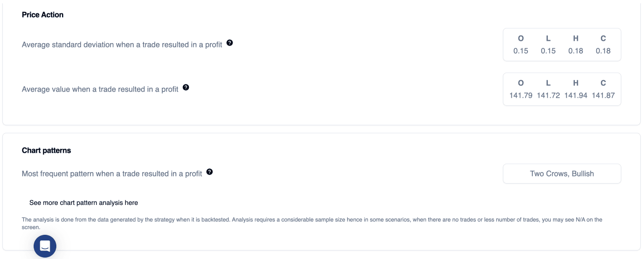Click help icon beside average value label
Screen dimensions: 644x259
coord(186,87)
